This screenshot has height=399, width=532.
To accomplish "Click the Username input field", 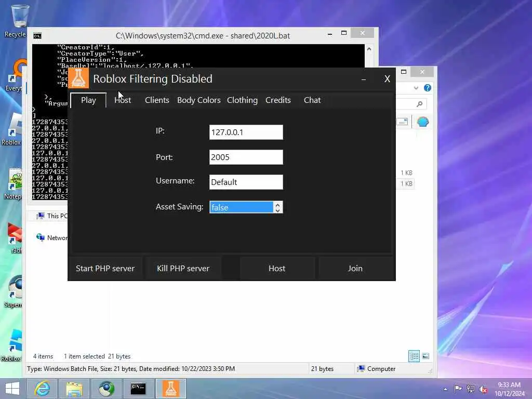I will coord(246,182).
